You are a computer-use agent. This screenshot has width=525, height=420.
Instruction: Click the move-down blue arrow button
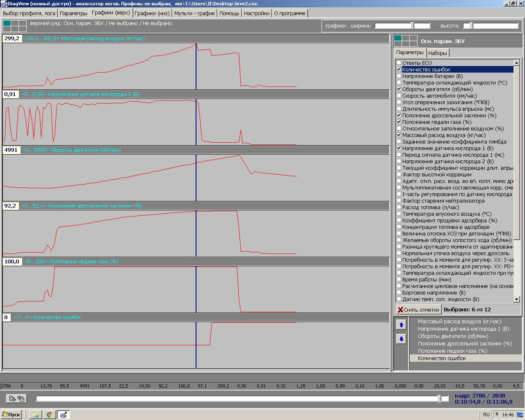pyautogui.click(x=401, y=339)
